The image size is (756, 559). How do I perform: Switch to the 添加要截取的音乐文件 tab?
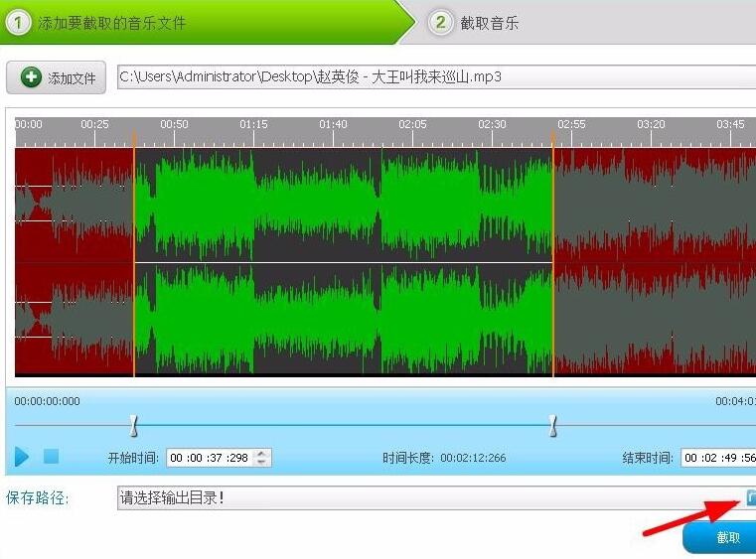[111, 23]
